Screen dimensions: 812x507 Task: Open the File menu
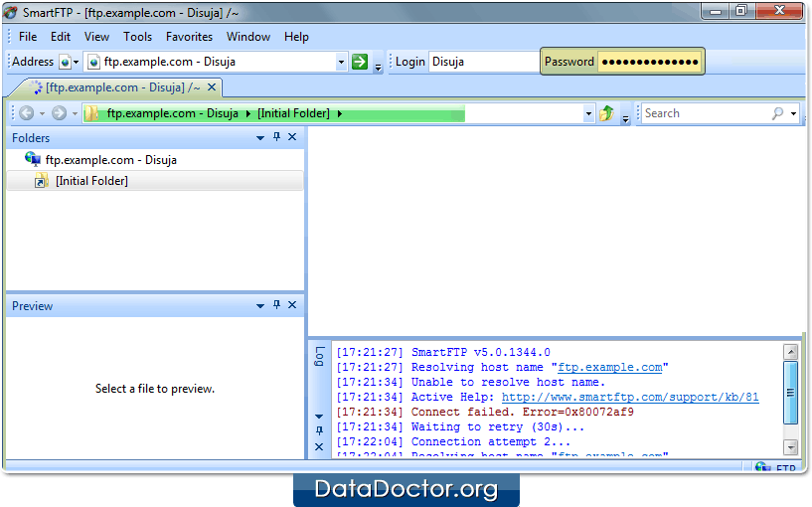coord(28,37)
